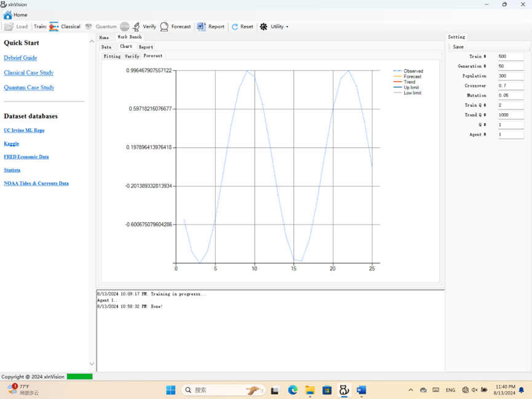Click the Train Q # input field
Viewport: 532px width, 399px height.
coord(510,105)
